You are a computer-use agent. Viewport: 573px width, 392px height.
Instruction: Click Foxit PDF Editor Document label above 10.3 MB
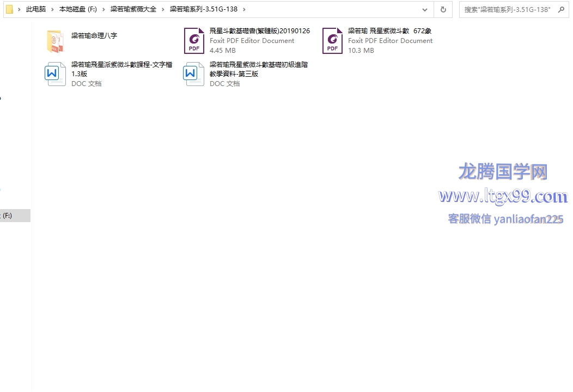coord(391,40)
